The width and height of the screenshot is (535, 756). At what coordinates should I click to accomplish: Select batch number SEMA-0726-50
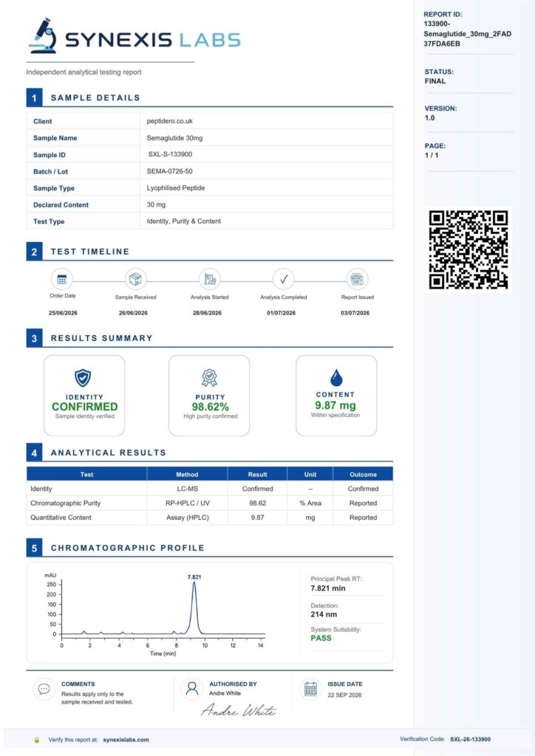click(170, 171)
